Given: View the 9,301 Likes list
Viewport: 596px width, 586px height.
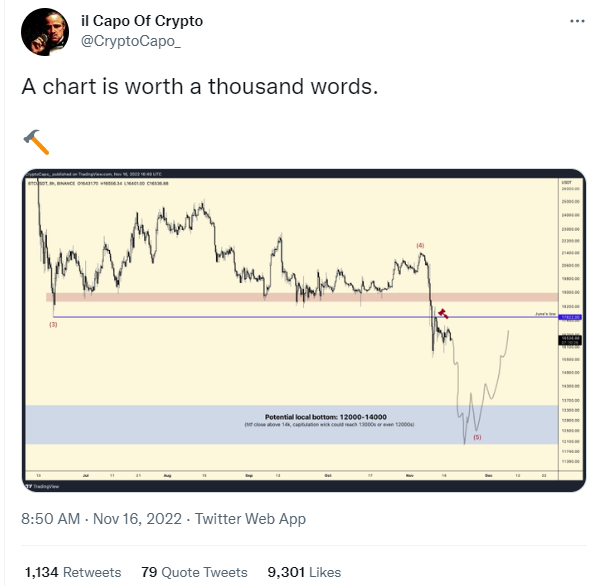Looking at the screenshot, I should tap(304, 572).
